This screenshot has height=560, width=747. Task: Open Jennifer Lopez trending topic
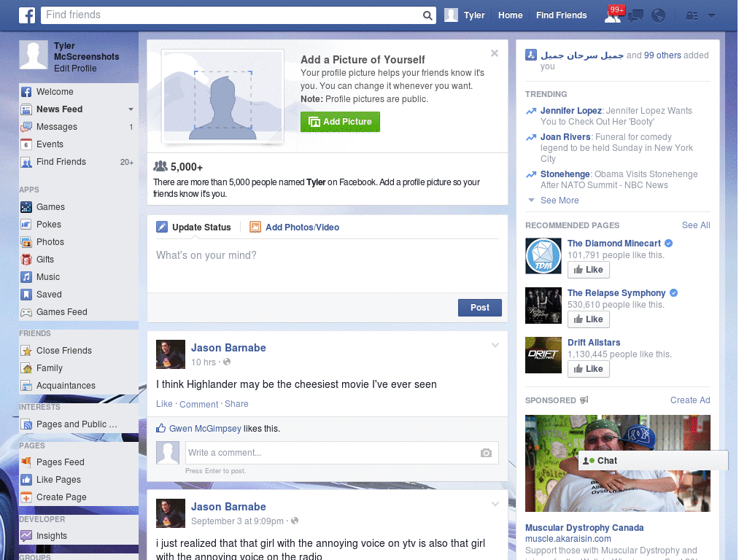(570, 111)
